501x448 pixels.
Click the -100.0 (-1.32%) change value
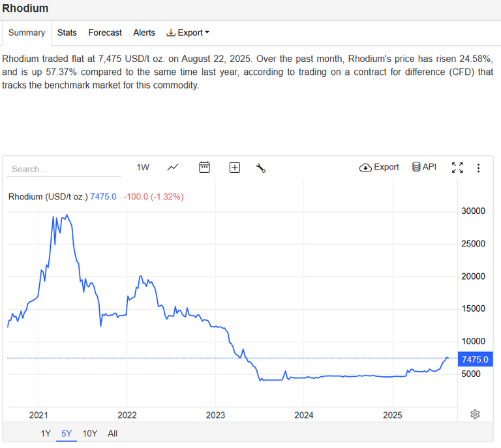(154, 197)
